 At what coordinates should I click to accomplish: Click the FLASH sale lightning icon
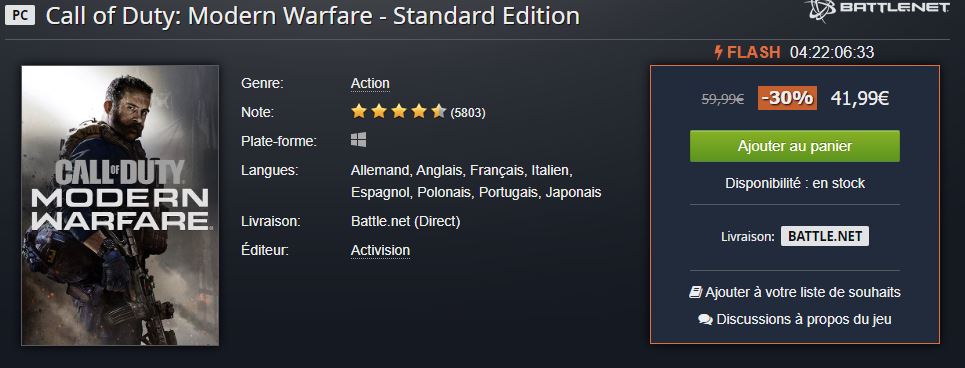pyautogui.click(x=718, y=52)
